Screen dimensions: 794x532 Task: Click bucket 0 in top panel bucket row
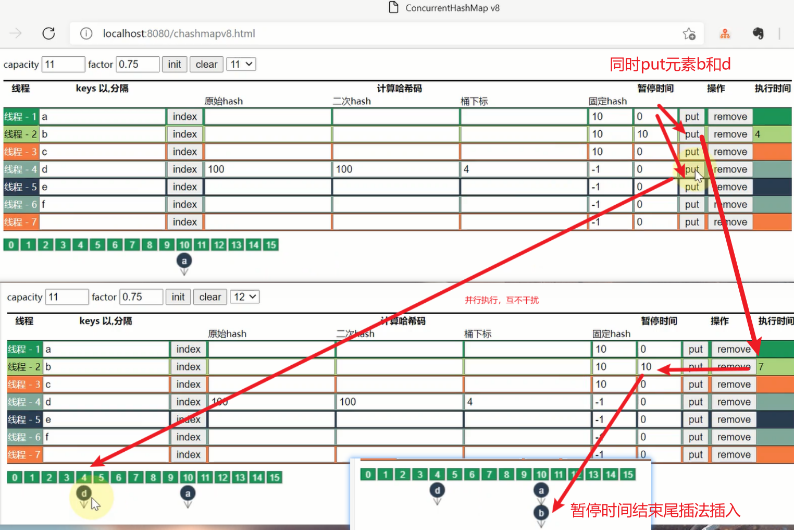click(11, 245)
